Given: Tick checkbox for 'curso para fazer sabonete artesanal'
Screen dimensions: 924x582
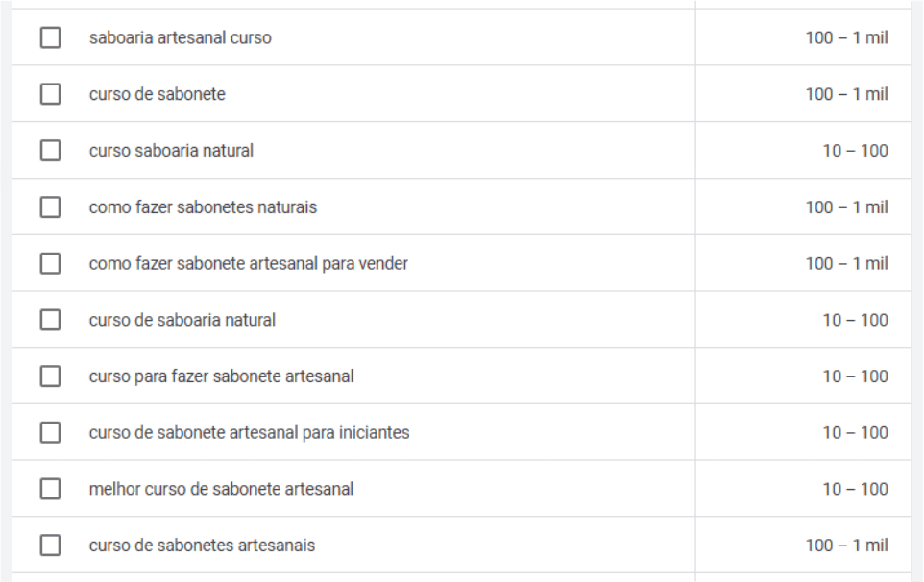Looking at the screenshot, I should click(50, 376).
